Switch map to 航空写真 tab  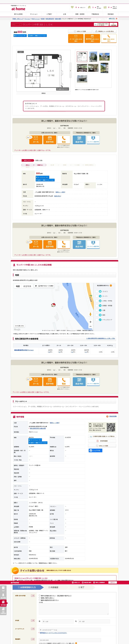(x=27, y=286)
